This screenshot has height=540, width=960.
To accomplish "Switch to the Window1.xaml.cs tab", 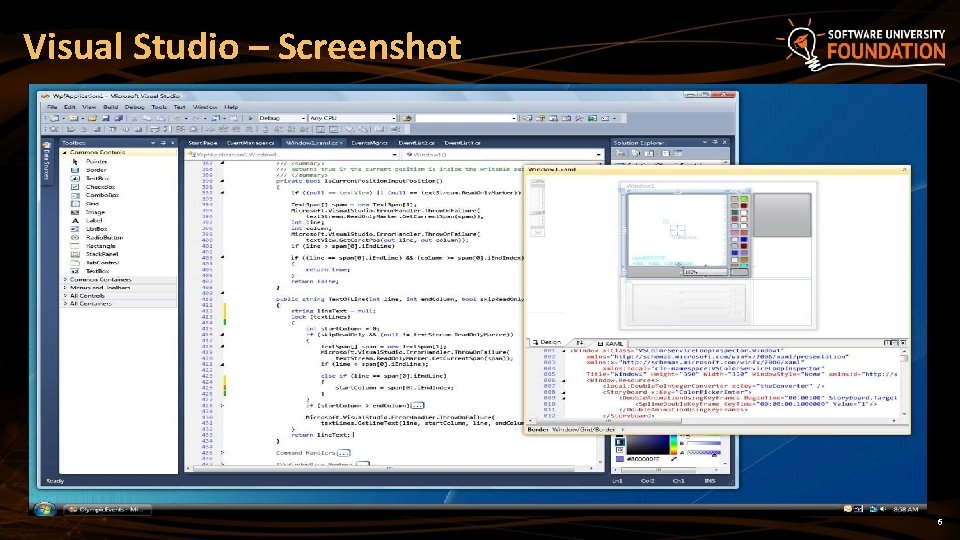I will pyautogui.click(x=315, y=143).
